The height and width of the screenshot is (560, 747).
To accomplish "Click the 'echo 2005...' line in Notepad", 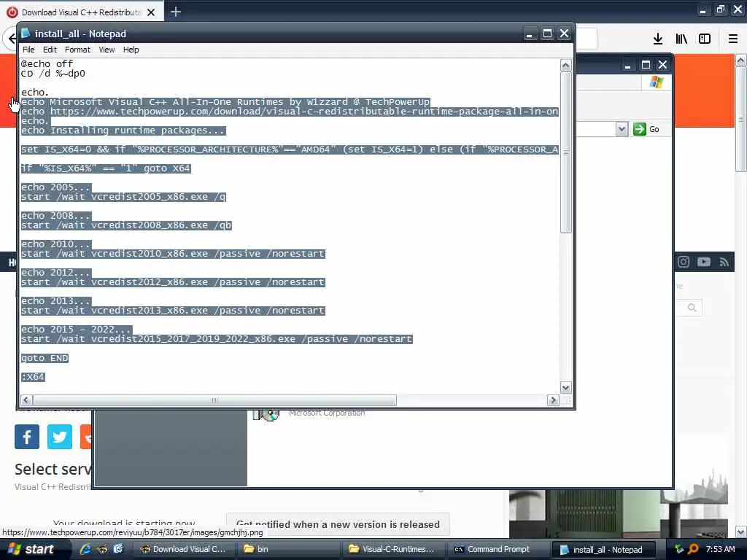I will pyautogui.click(x=55, y=187).
